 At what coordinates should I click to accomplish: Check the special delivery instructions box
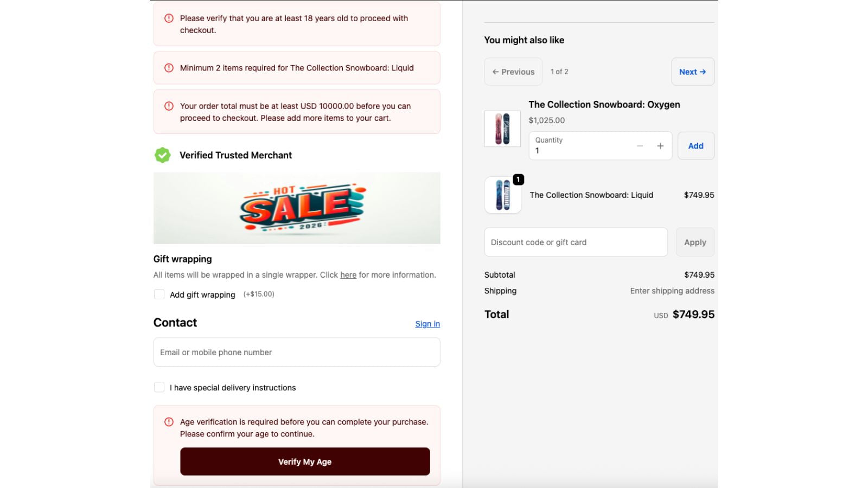coord(159,387)
